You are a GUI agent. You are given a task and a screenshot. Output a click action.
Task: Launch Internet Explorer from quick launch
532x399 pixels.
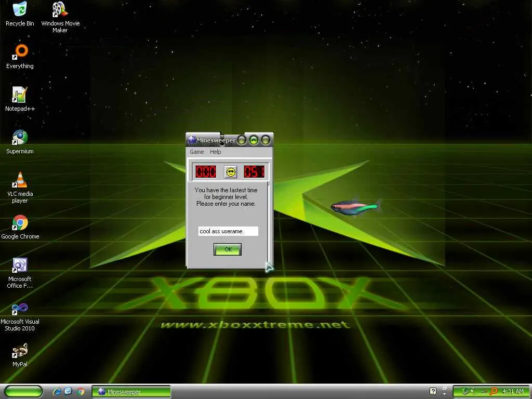click(57, 392)
